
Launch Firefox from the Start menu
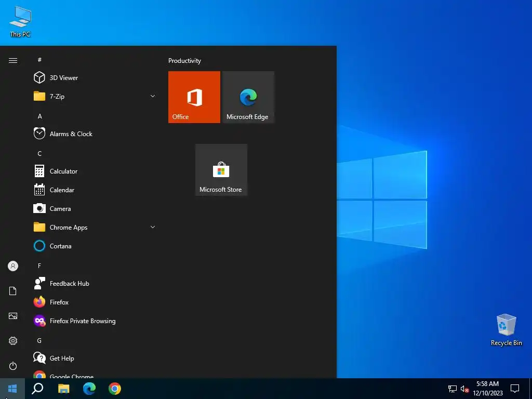(94, 302)
